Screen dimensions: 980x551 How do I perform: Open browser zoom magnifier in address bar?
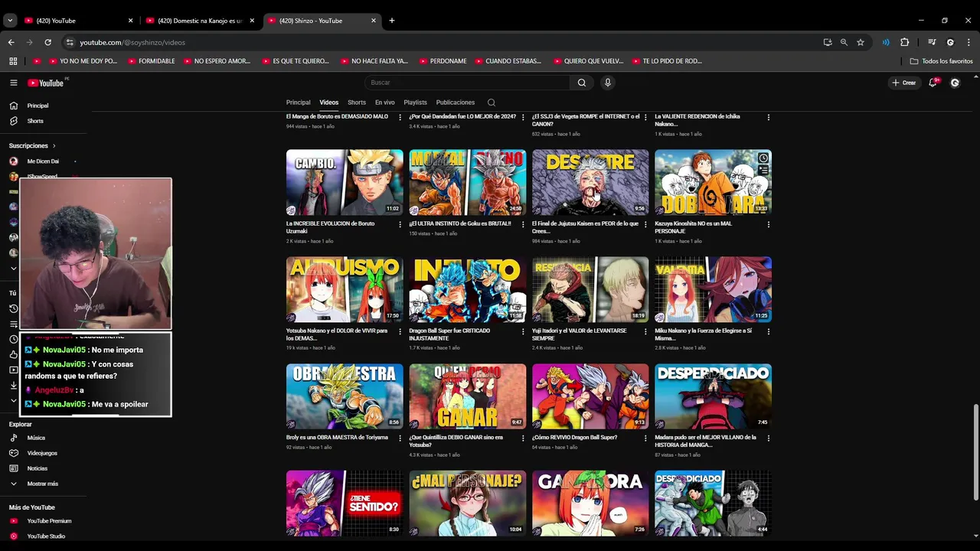[x=844, y=42]
